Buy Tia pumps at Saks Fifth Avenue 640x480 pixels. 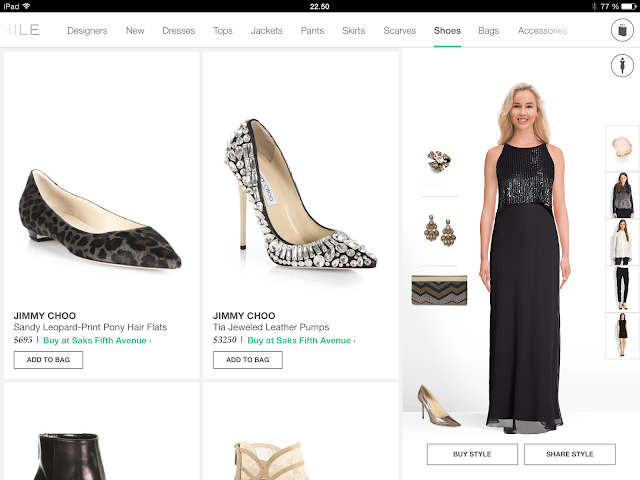[x=301, y=340]
